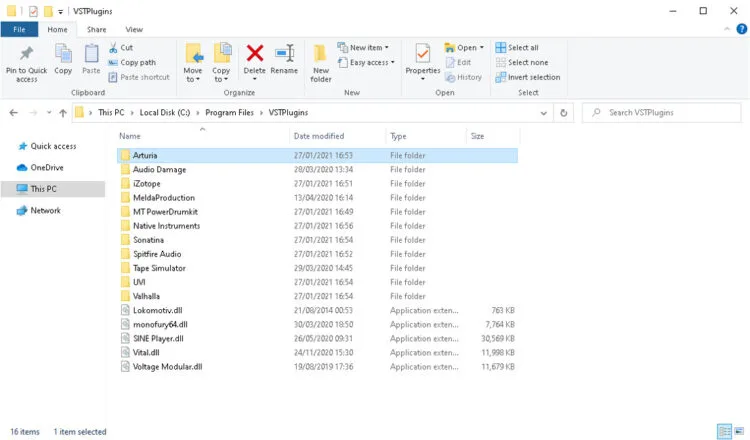This screenshot has width=750, height=440.
Task: Expand address bar history dropdown
Action: 543,113
